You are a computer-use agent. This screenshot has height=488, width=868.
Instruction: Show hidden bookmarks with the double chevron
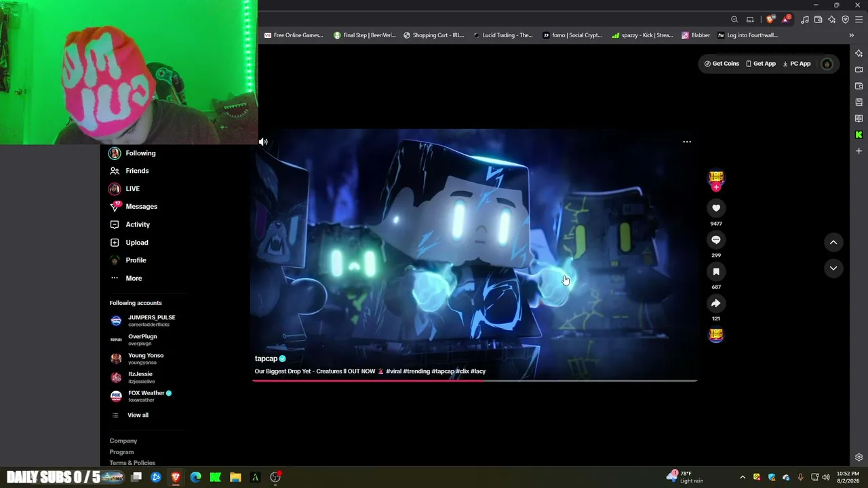coord(852,35)
